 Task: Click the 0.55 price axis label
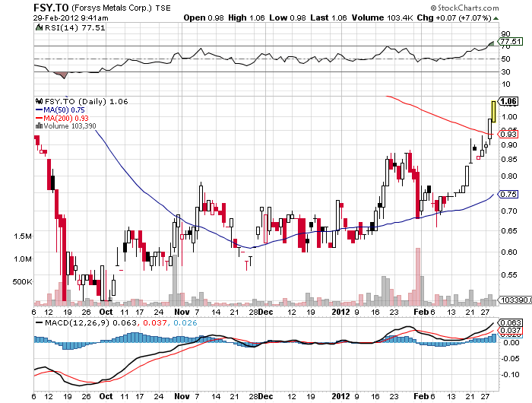pyautogui.click(x=509, y=274)
